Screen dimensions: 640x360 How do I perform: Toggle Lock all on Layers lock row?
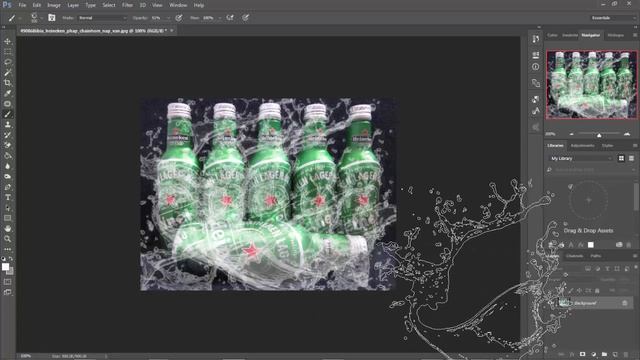tap(597, 291)
